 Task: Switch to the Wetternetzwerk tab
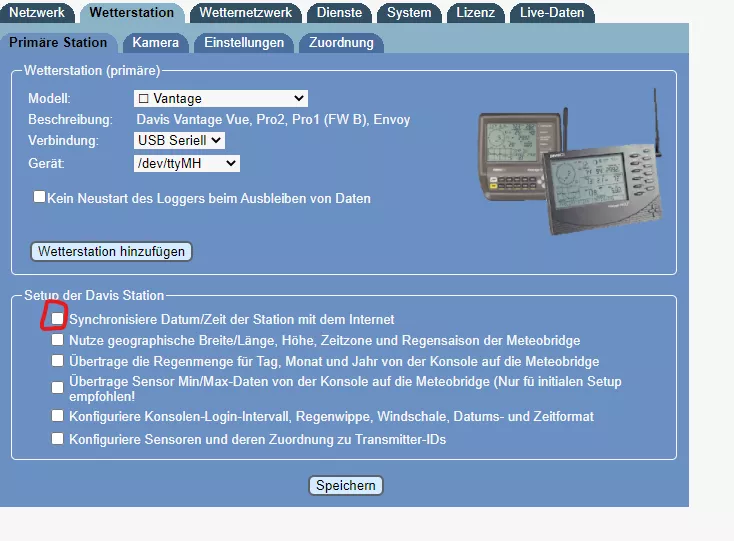pos(245,12)
